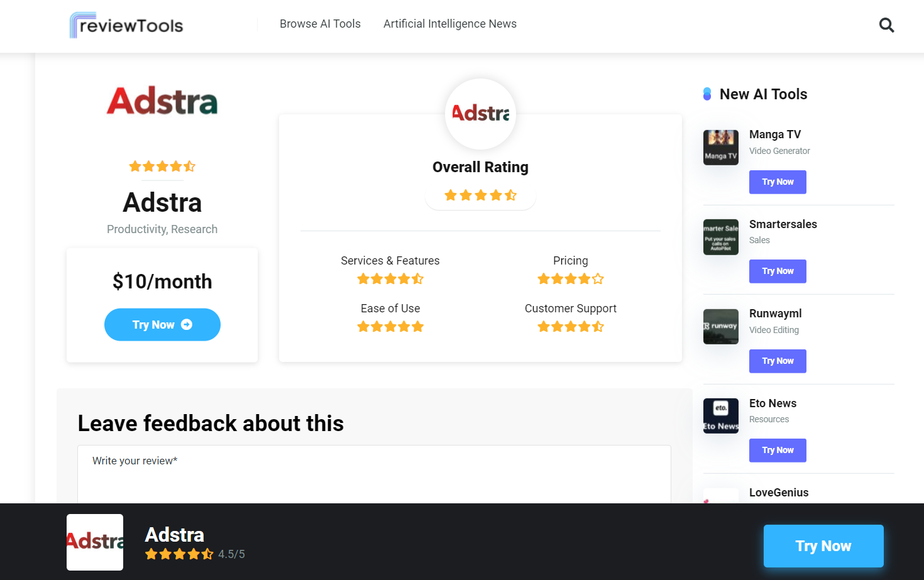Click the reviewTools logo

126,25
